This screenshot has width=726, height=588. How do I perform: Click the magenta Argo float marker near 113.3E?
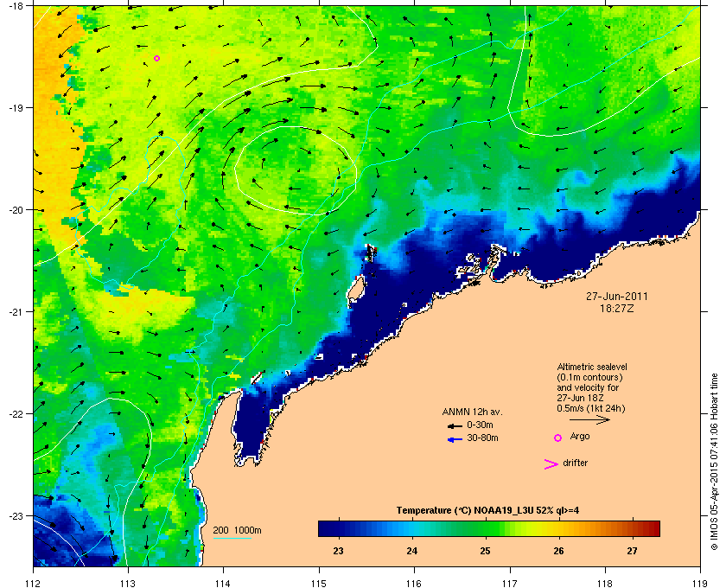coord(157,59)
